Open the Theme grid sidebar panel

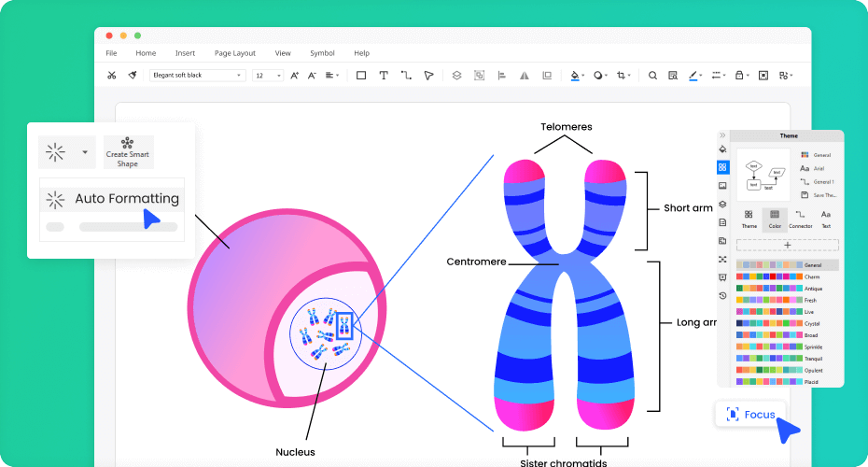pyautogui.click(x=722, y=167)
